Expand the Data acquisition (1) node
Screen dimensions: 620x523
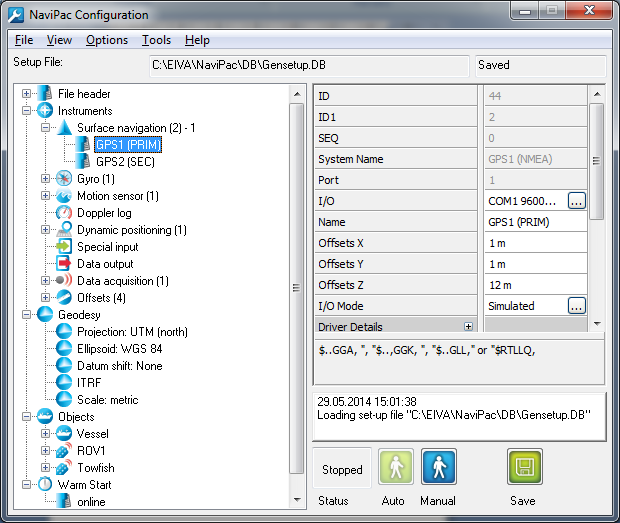45,281
